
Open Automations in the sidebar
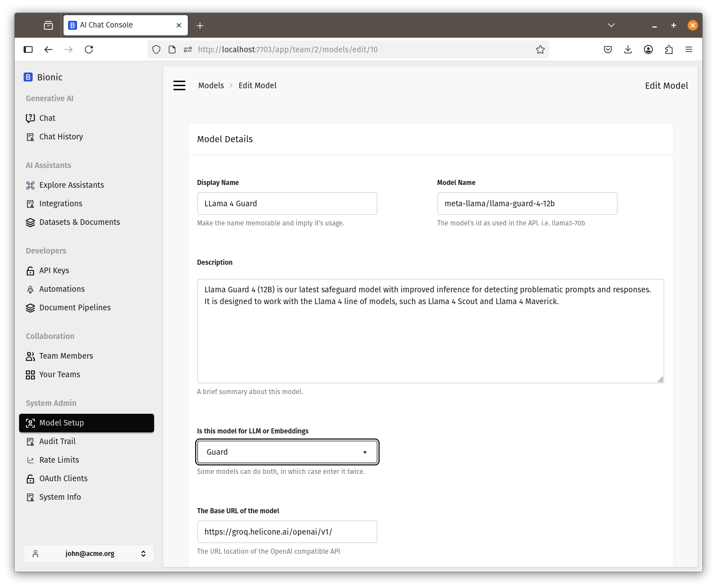click(62, 289)
